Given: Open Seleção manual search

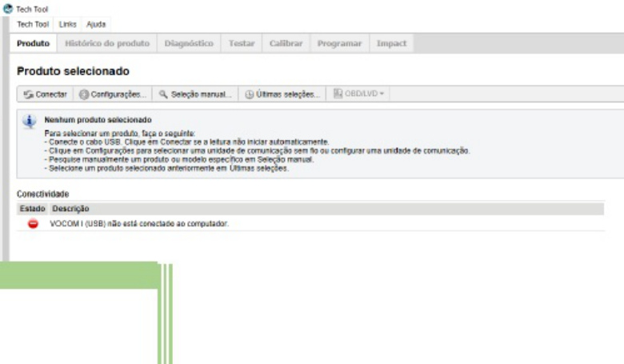Looking at the screenshot, I should [195, 94].
